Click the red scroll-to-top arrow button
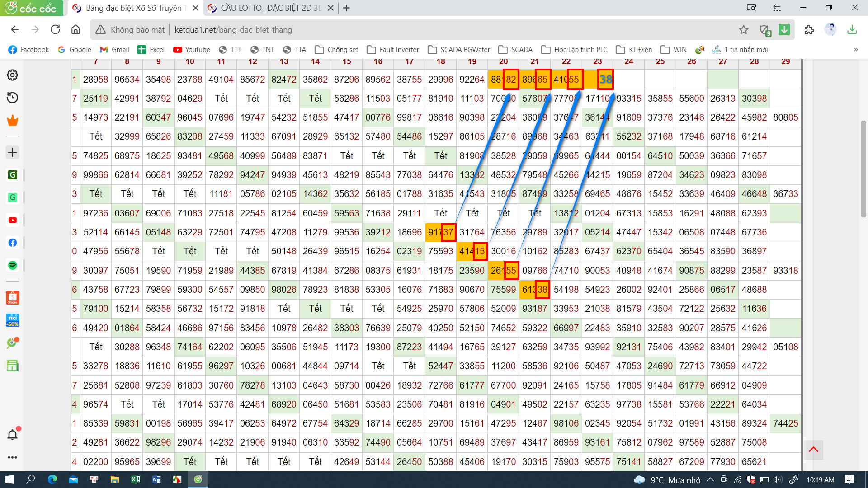 [813, 450]
